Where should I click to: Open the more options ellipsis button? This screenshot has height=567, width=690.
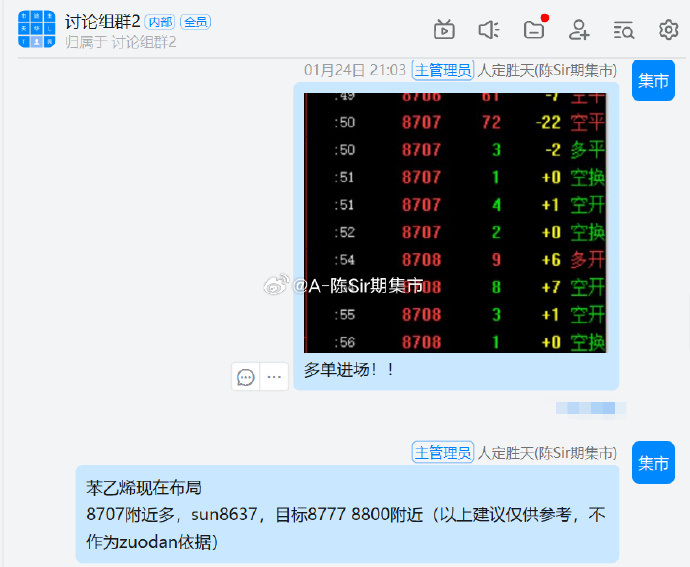pos(274,377)
